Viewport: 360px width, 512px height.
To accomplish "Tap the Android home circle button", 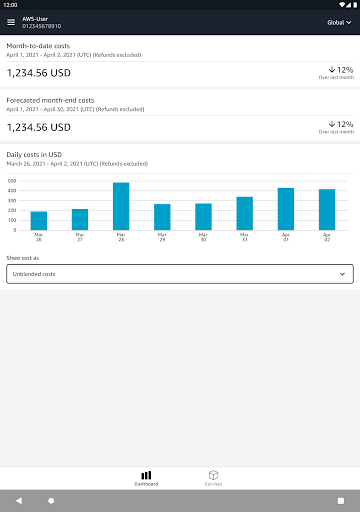I will 51,500.
